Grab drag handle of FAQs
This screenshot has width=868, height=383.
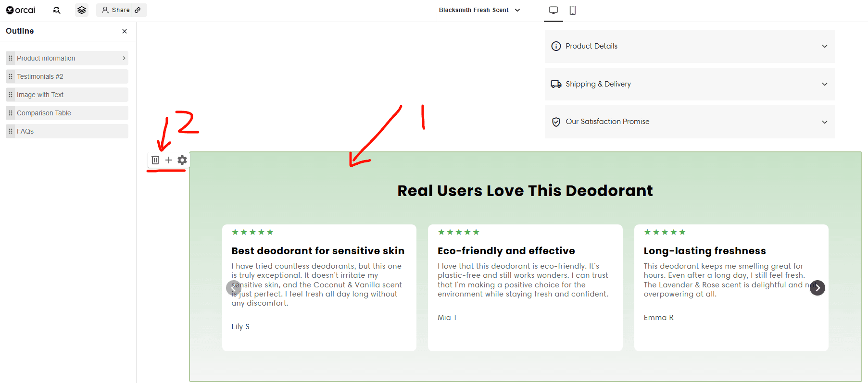pyautogui.click(x=11, y=131)
